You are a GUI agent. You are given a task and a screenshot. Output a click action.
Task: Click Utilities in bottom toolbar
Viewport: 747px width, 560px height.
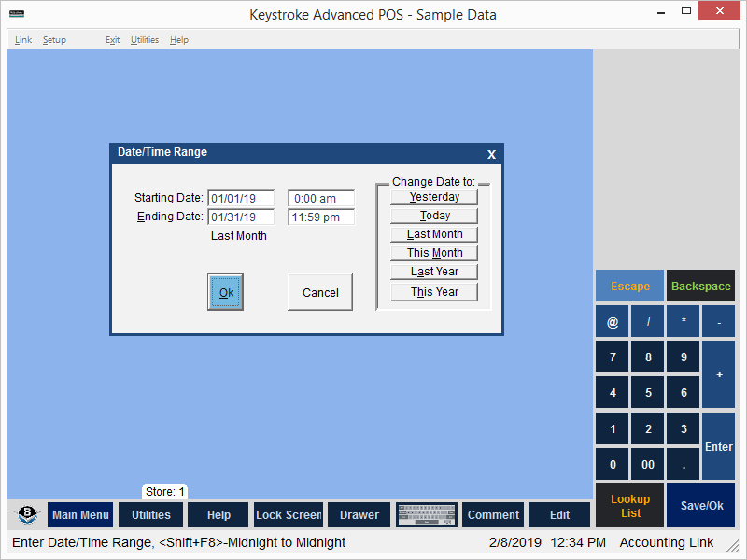click(x=150, y=515)
